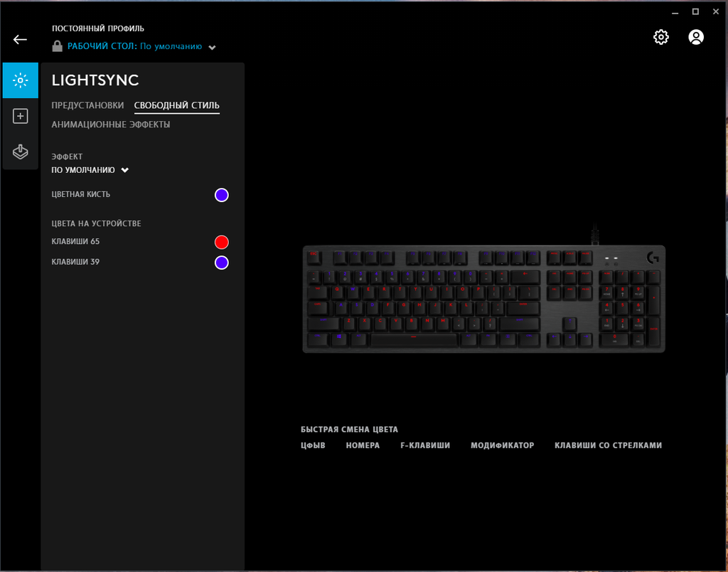Apply quick color to ЦФЫВ keys
Viewport: 728px width, 572px height.
coord(313,445)
